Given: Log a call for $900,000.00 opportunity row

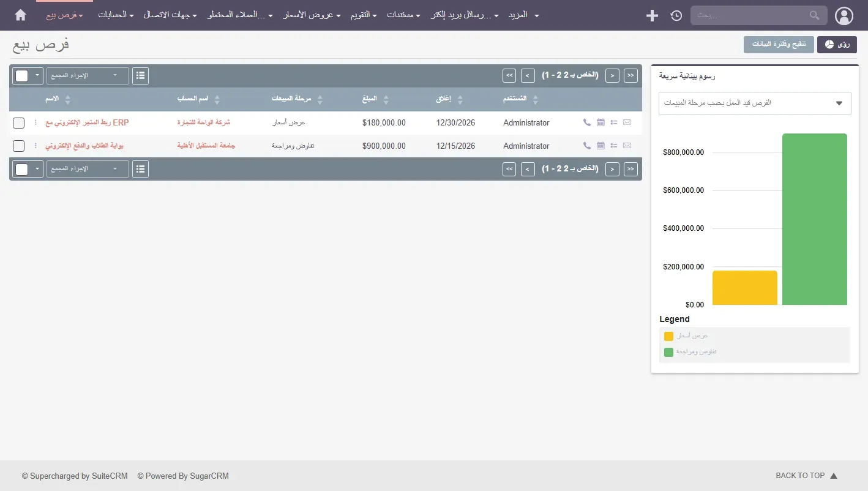Looking at the screenshot, I should coord(587,146).
